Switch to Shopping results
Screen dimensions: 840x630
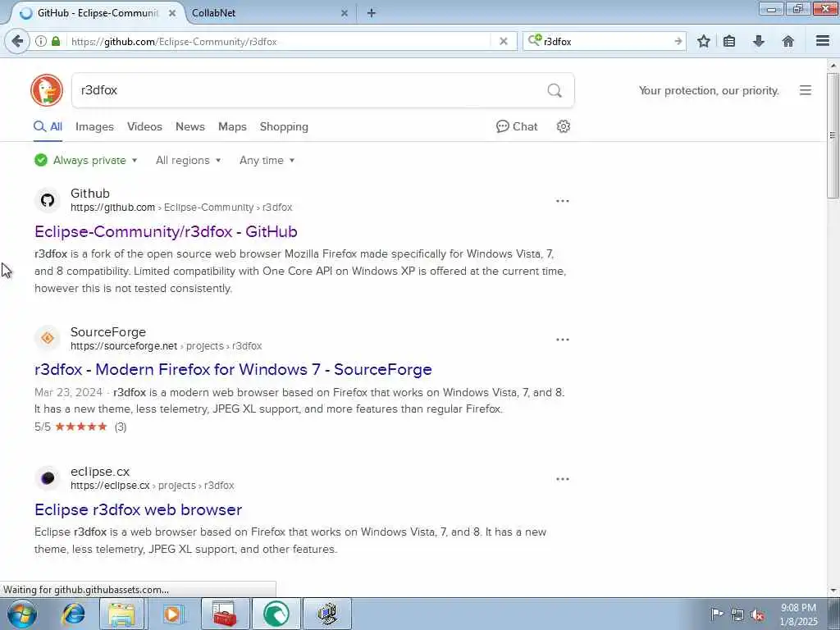[284, 126]
